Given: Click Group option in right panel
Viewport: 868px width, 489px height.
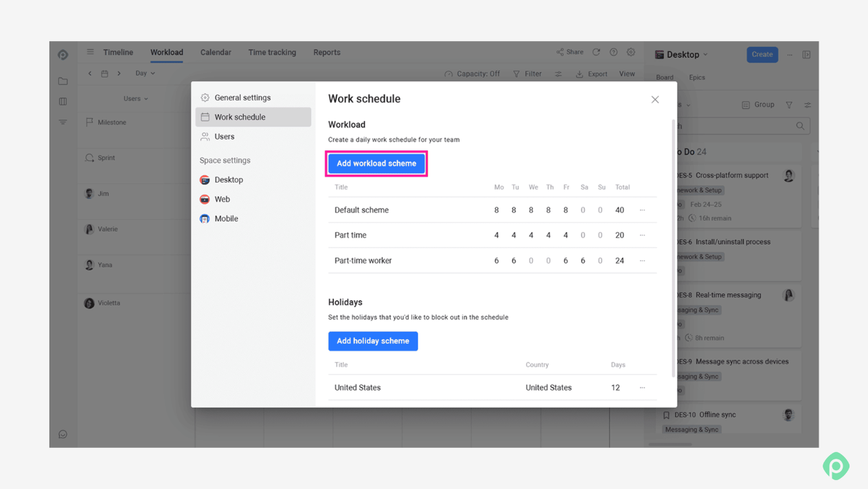Looking at the screenshot, I should (x=758, y=105).
